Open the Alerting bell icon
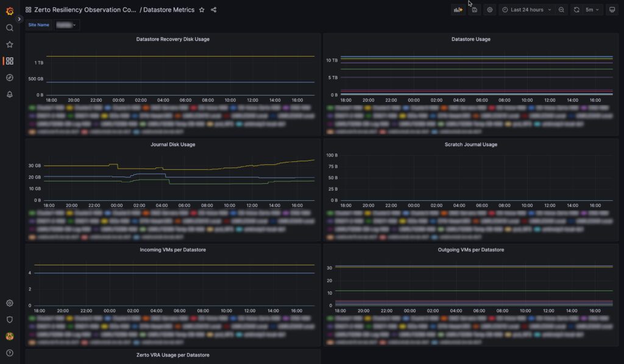 tap(10, 94)
